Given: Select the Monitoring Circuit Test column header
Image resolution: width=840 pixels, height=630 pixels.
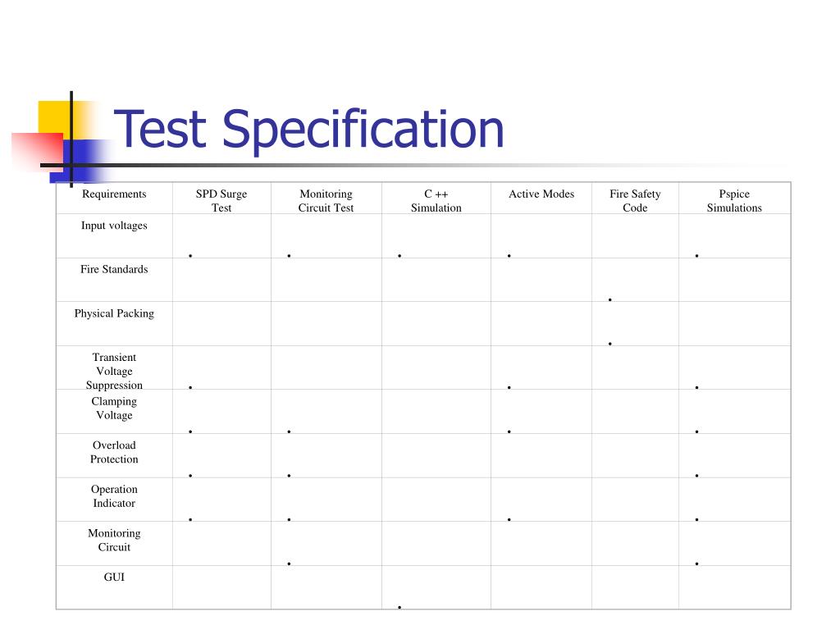Looking at the screenshot, I should pyautogui.click(x=326, y=201).
